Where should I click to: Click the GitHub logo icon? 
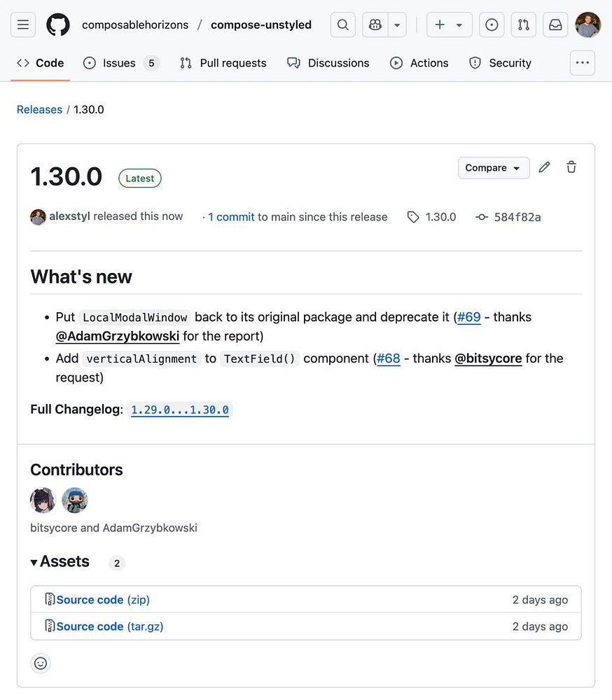click(x=58, y=25)
